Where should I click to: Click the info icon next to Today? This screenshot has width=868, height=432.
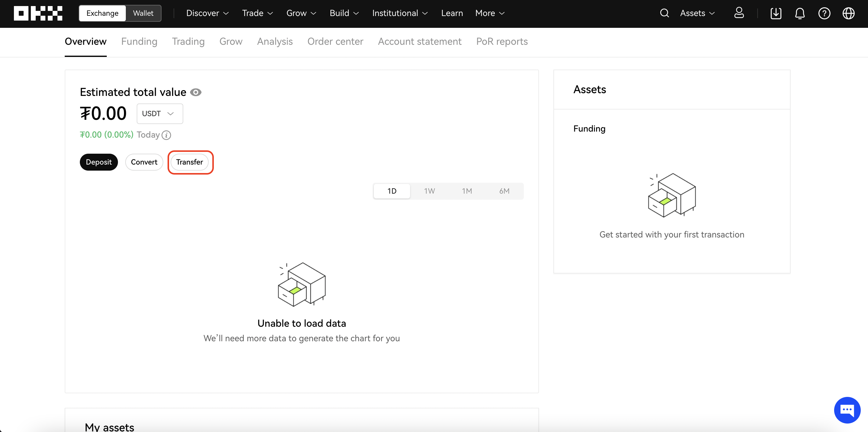(x=166, y=135)
